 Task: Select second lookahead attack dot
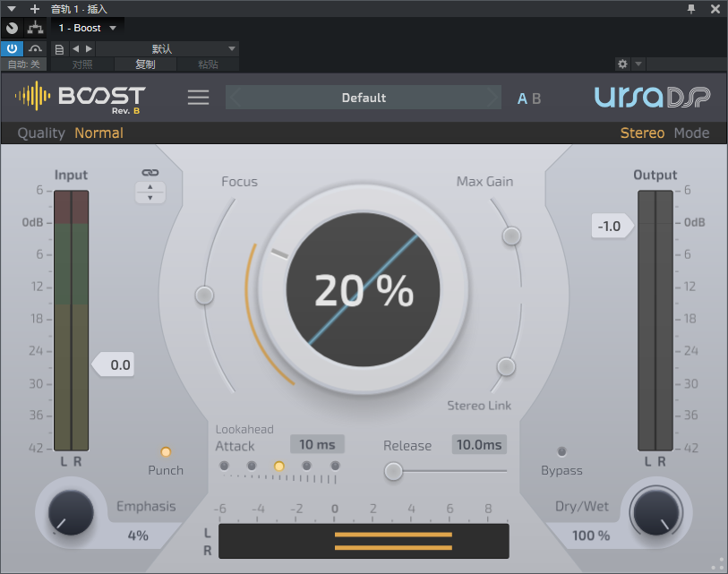(x=252, y=466)
